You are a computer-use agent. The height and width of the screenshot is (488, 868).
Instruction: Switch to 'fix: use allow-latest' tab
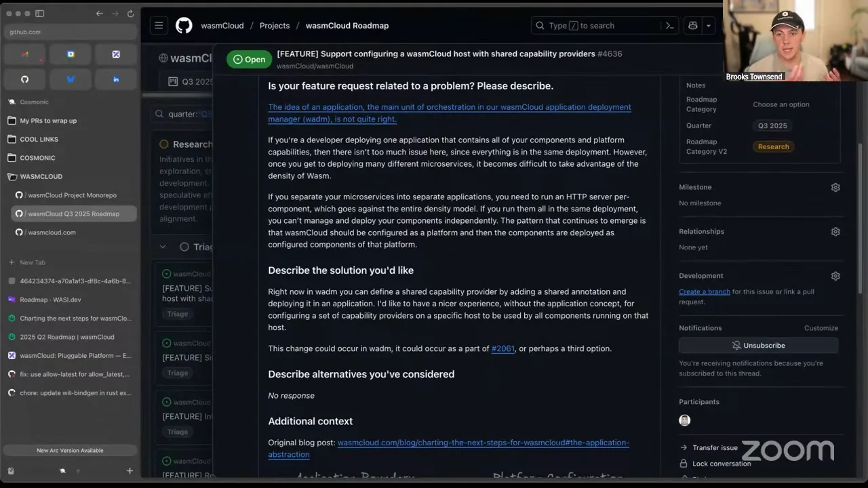71,374
